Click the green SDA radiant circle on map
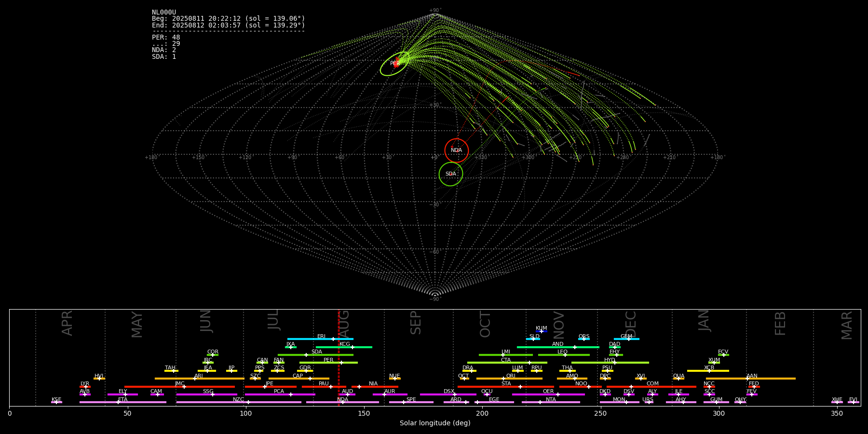Image resolution: width=868 pixels, height=434 pixels. pyautogui.click(x=451, y=174)
